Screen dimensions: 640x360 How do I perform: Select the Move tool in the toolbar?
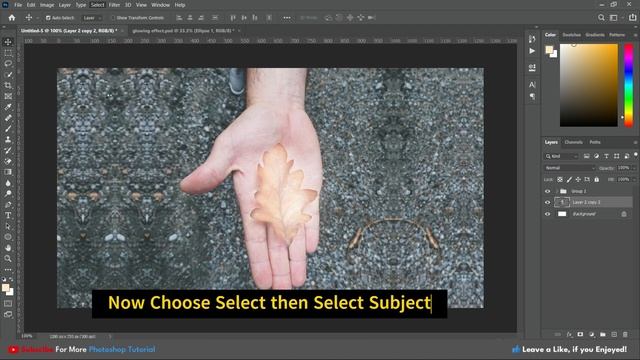(8, 42)
